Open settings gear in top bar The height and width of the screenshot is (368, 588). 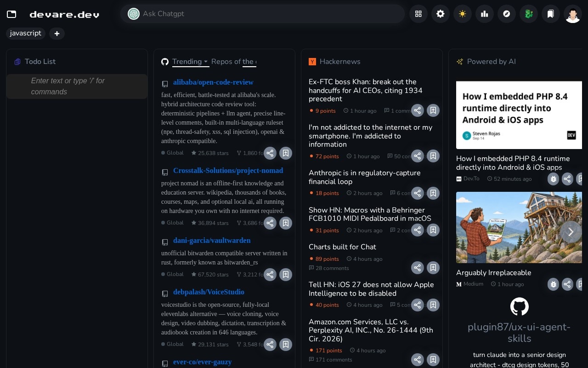click(441, 14)
